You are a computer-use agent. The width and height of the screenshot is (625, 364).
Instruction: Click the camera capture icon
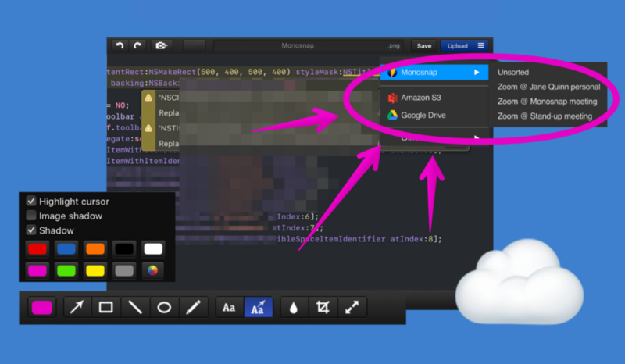[161, 46]
